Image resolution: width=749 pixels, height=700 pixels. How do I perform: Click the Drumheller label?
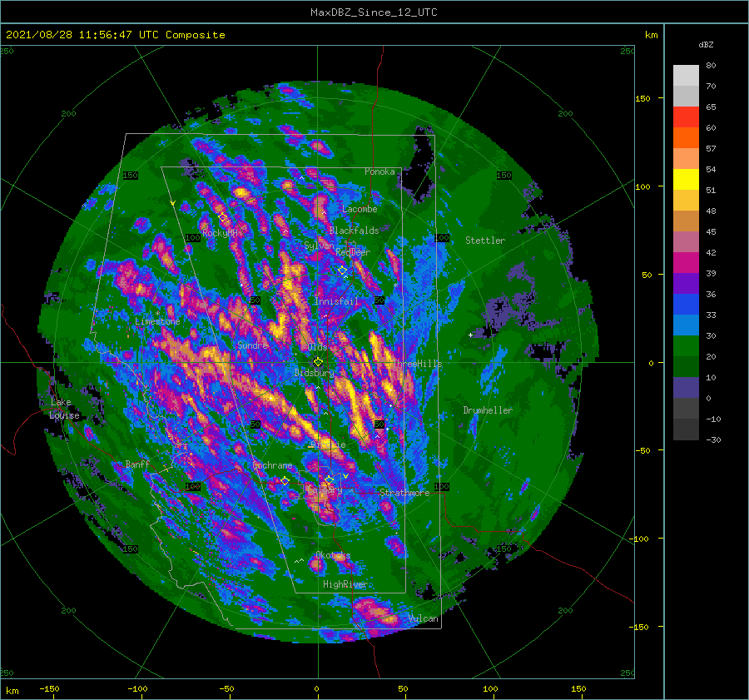[x=488, y=410]
